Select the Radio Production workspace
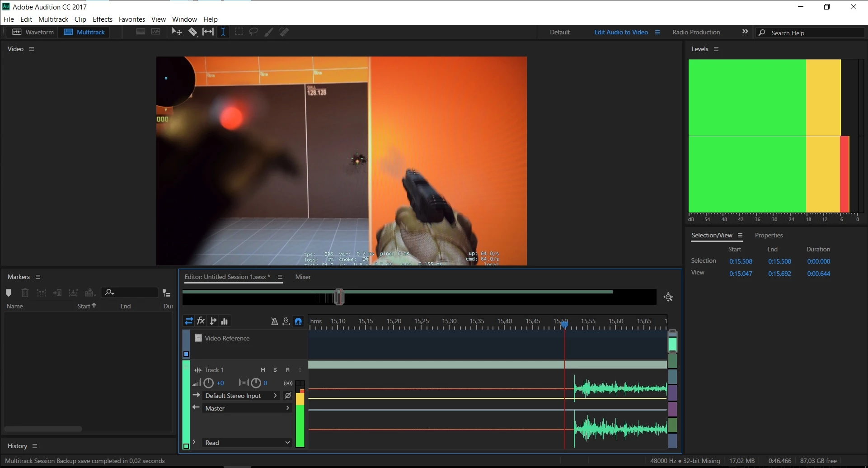This screenshot has width=868, height=468. pyautogui.click(x=696, y=32)
